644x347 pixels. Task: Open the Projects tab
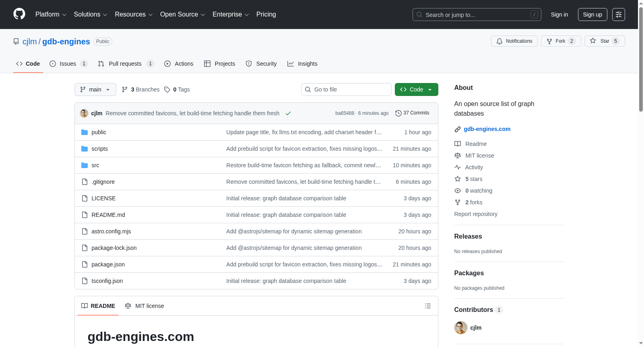(219, 64)
